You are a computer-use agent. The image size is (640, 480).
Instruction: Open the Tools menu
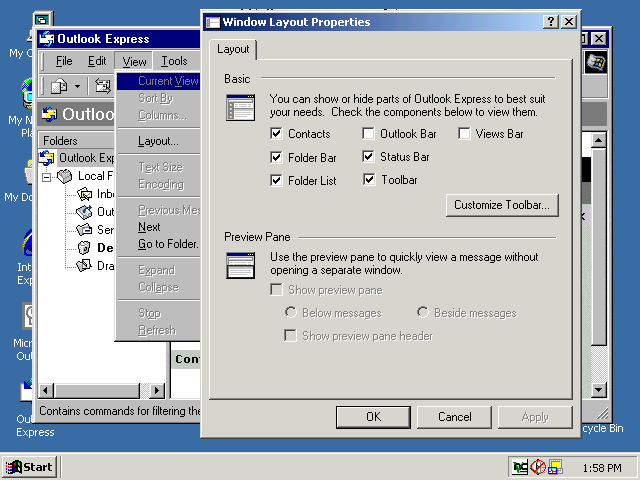(174, 61)
